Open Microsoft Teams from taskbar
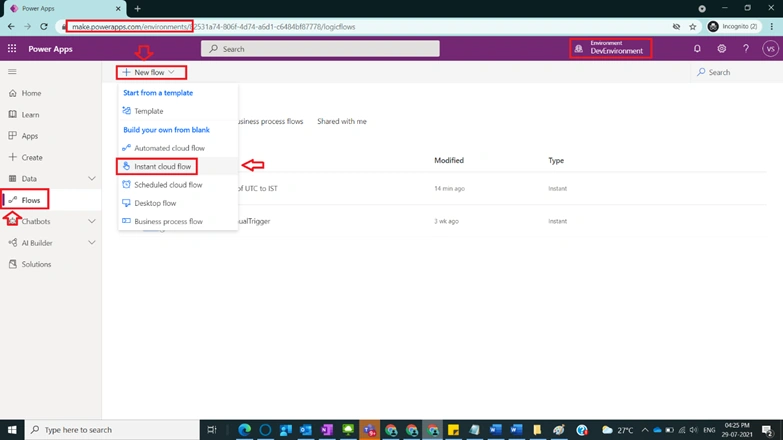 (370, 430)
